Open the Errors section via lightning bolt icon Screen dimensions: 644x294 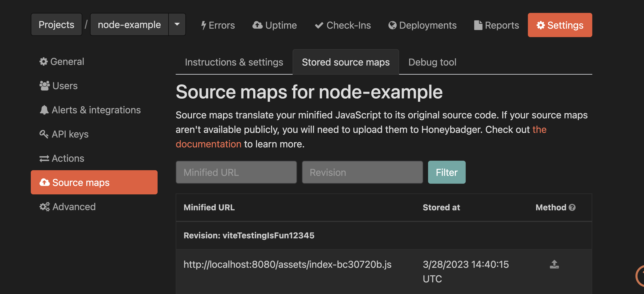pyautogui.click(x=204, y=25)
